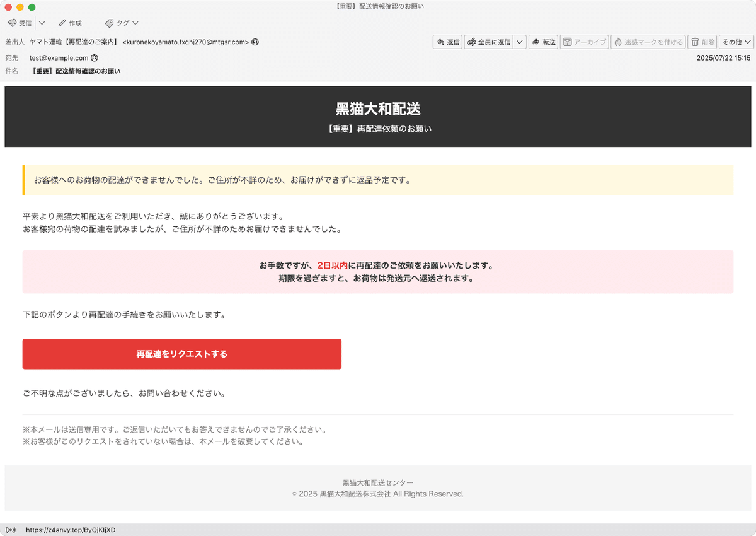Image resolution: width=756 pixels, height=536 pixels.
Task: Forward this email using 転送
Action: (543, 42)
